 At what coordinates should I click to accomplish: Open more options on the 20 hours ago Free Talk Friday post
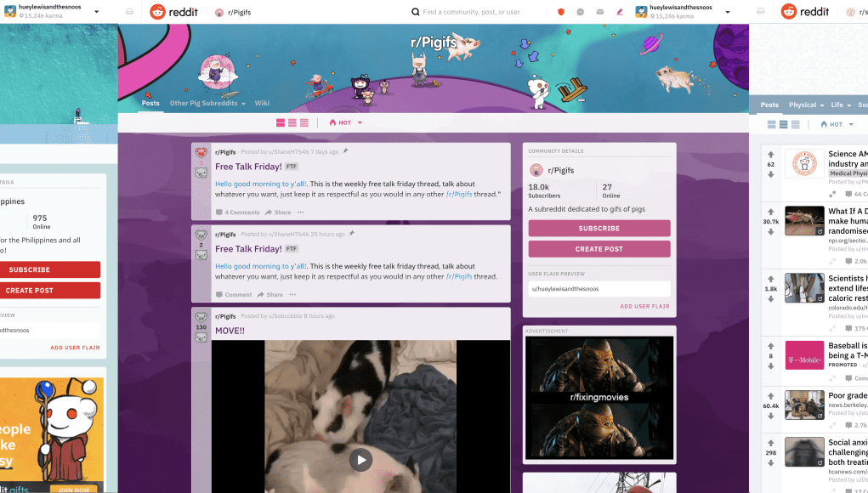point(292,295)
